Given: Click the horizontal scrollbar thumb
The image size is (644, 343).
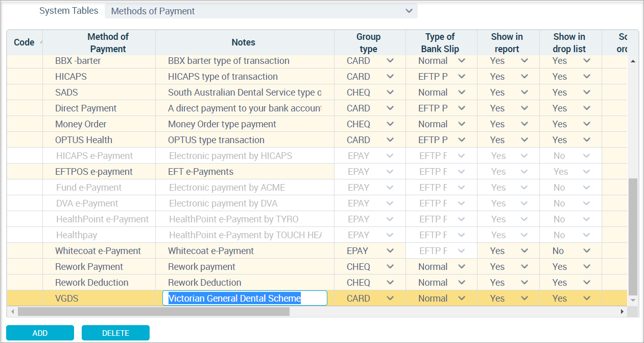Looking at the screenshot, I should 153,311.
